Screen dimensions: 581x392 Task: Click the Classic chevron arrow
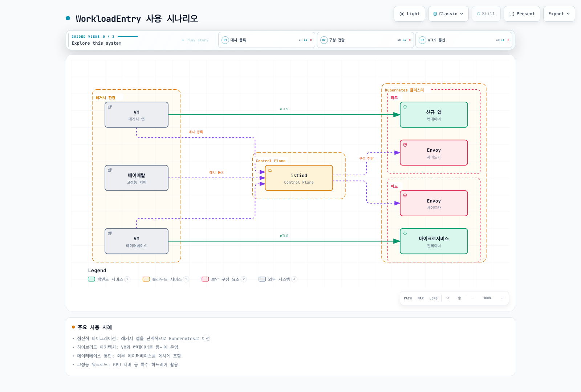pos(462,14)
